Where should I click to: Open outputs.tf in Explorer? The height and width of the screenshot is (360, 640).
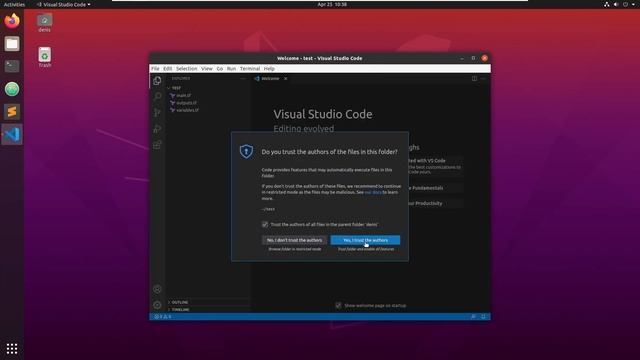[x=186, y=103]
